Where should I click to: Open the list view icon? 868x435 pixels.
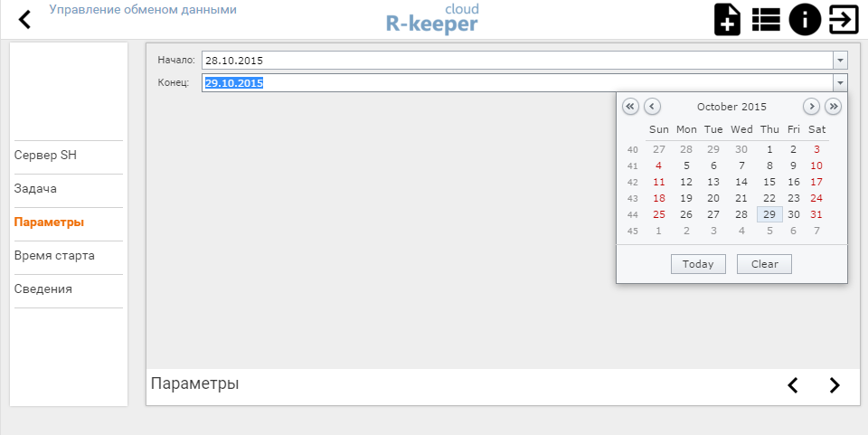[766, 20]
